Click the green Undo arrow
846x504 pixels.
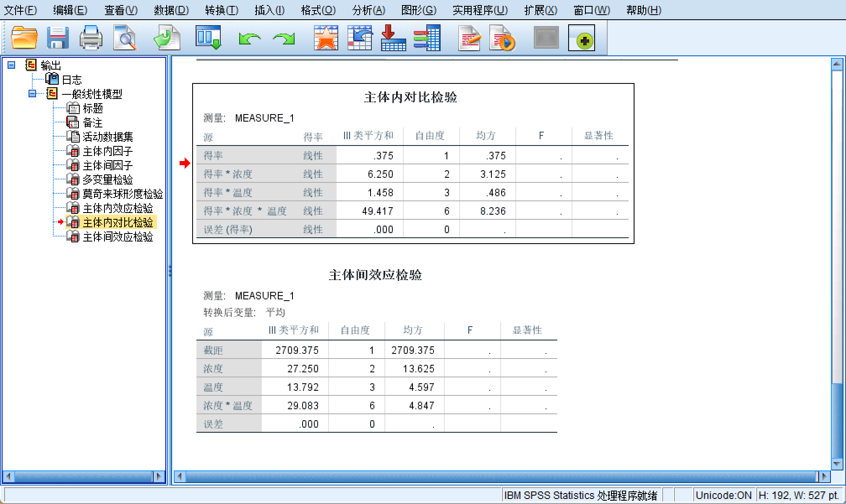pyautogui.click(x=249, y=39)
